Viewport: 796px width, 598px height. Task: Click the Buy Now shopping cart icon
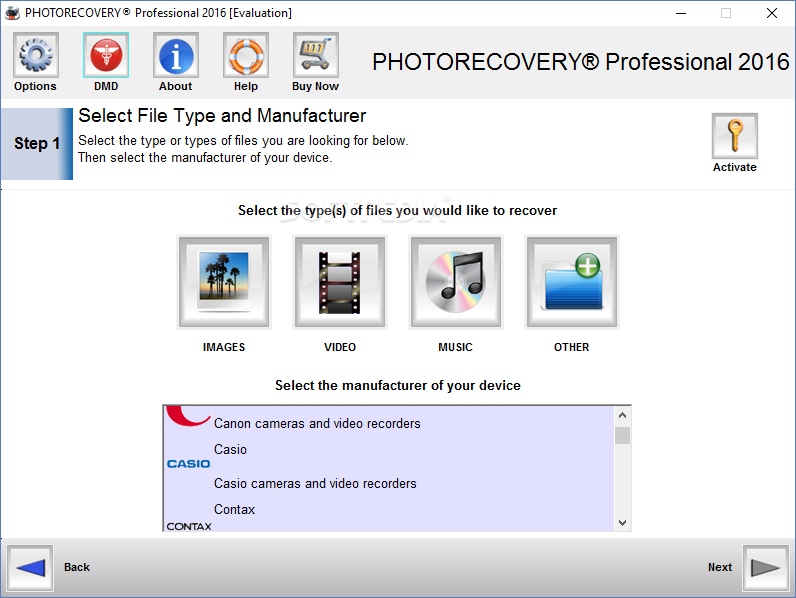pyautogui.click(x=315, y=55)
